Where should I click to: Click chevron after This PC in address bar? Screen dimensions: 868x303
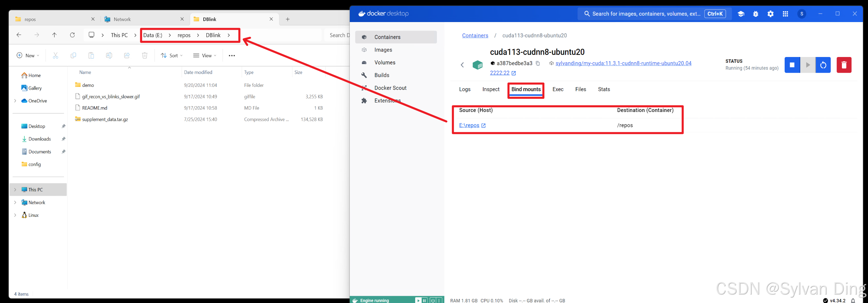(x=135, y=35)
